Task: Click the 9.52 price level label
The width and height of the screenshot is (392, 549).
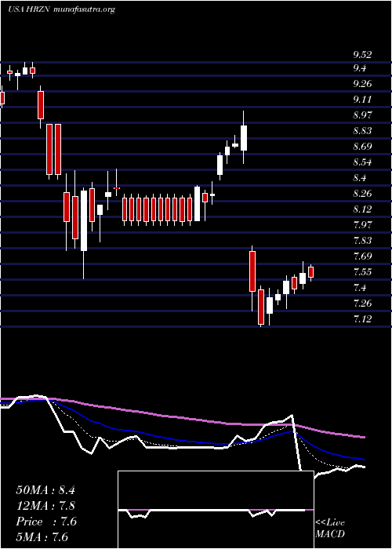Action: pos(362,55)
